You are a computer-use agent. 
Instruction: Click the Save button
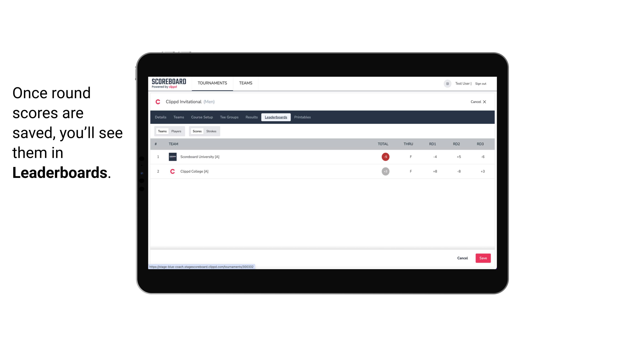point(482,258)
